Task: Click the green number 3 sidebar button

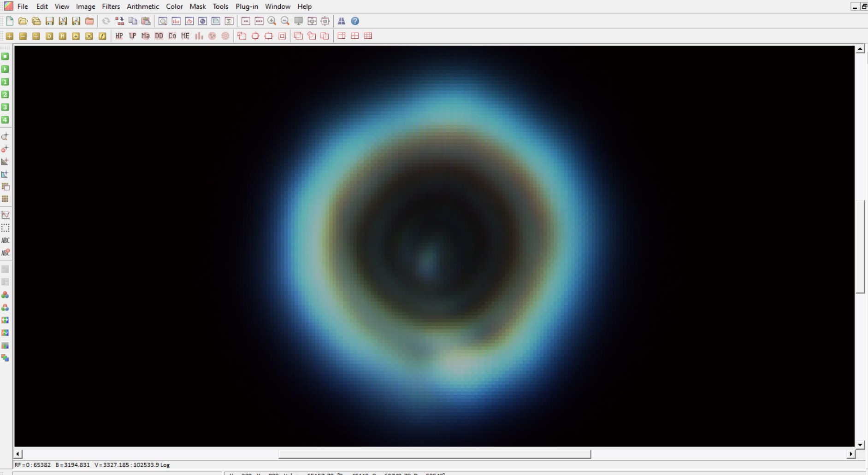Action: 5,107
